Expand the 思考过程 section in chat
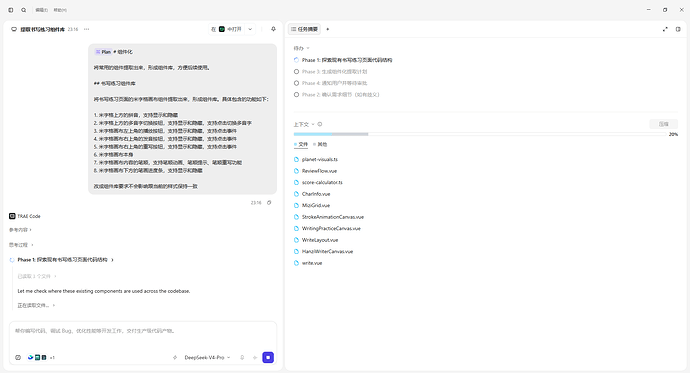This screenshot has width=690, height=373. click(x=21, y=245)
